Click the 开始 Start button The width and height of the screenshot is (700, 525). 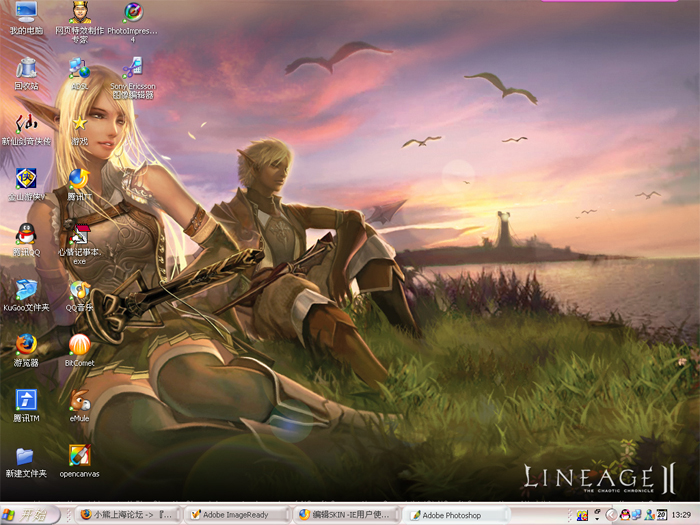[x=29, y=515]
